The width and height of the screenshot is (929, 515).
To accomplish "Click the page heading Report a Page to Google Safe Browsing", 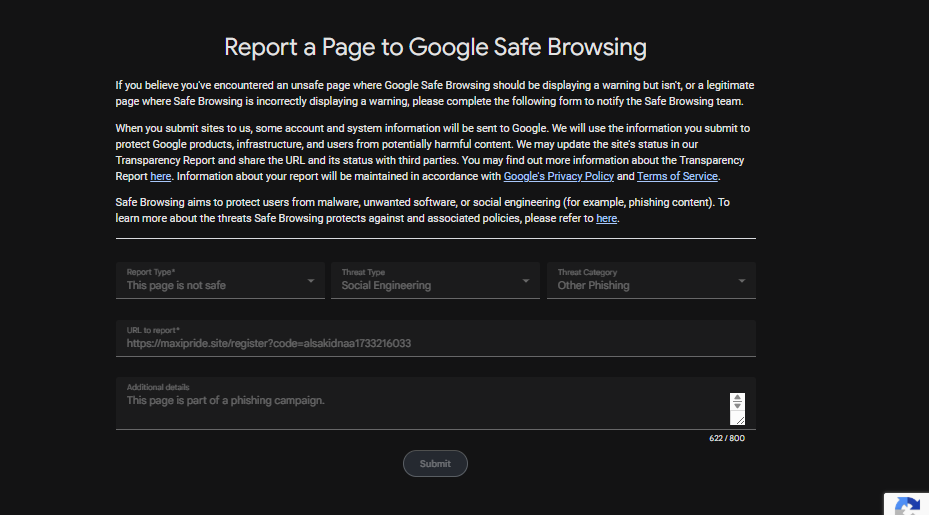I will click(x=435, y=47).
